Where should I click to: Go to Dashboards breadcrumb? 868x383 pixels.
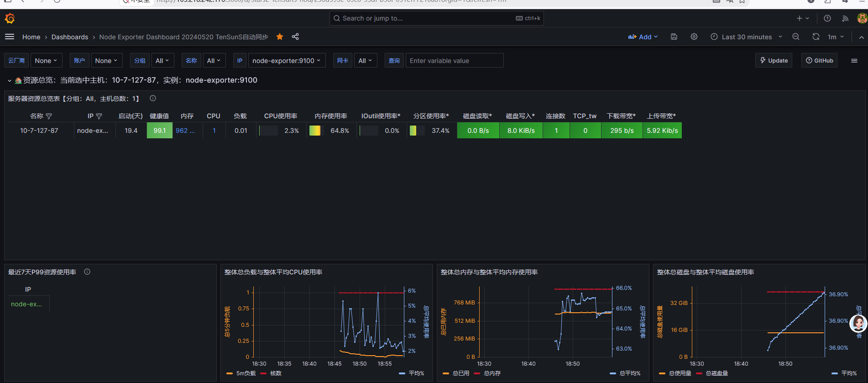tap(70, 37)
